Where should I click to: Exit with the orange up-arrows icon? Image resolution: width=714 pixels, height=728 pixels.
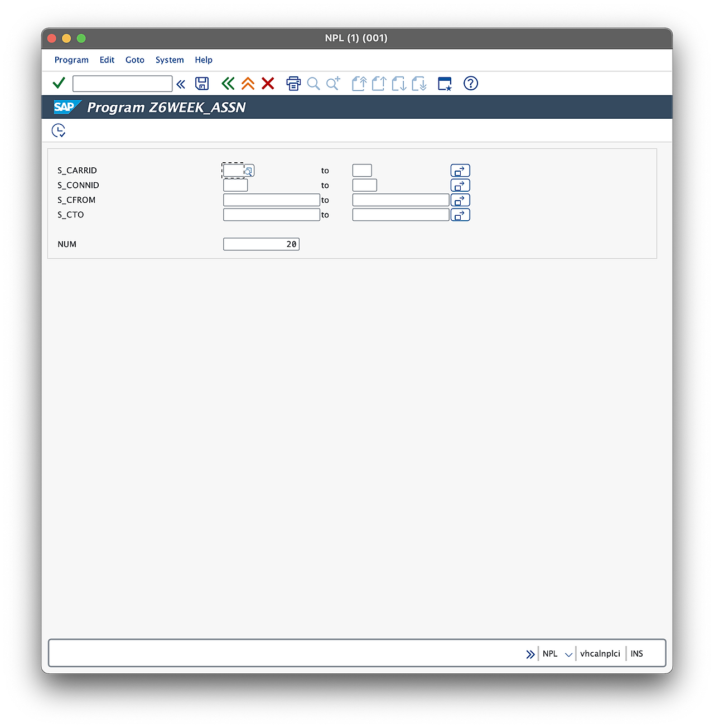(248, 84)
